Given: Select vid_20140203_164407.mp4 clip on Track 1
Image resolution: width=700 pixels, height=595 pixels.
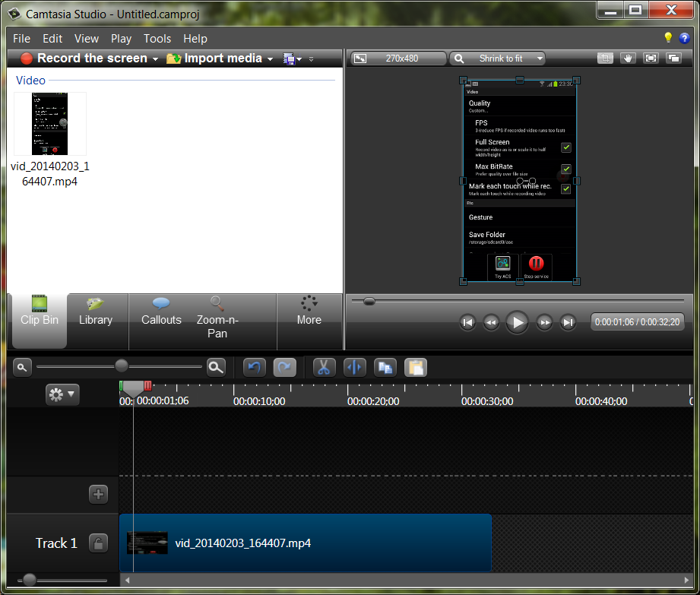Looking at the screenshot, I should tap(306, 543).
